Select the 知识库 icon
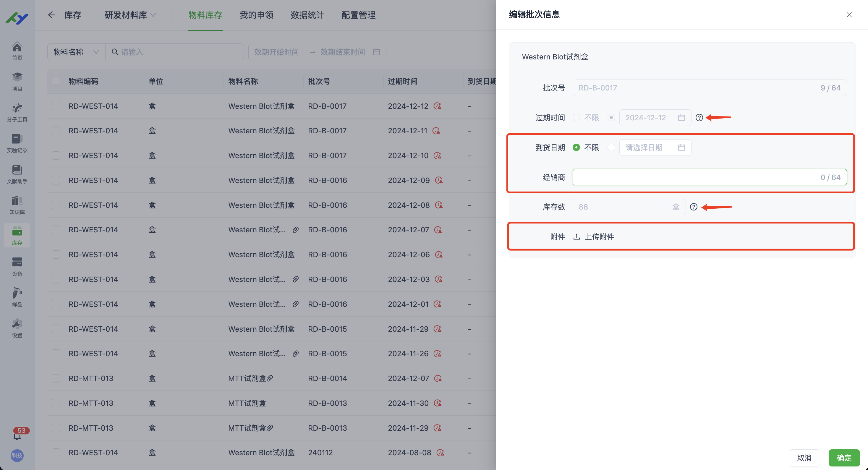 click(x=17, y=204)
